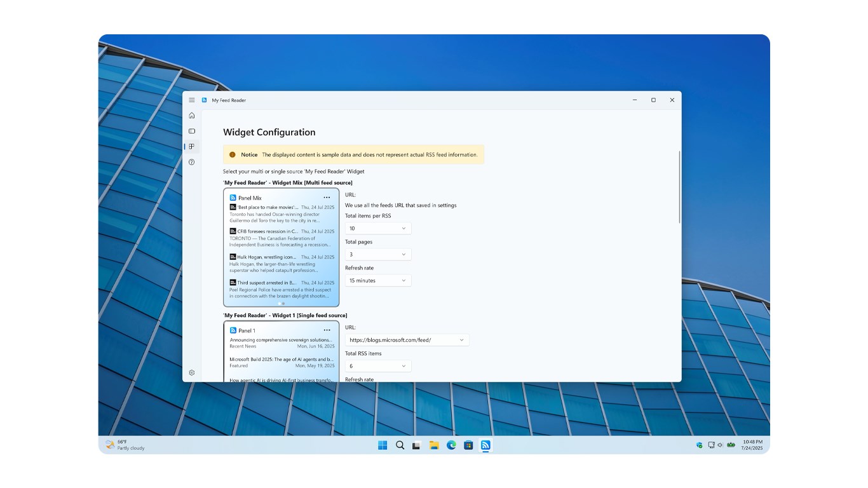Open the panels view icon in sidebar
Screen dimensions: 868x488
click(x=191, y=131)
